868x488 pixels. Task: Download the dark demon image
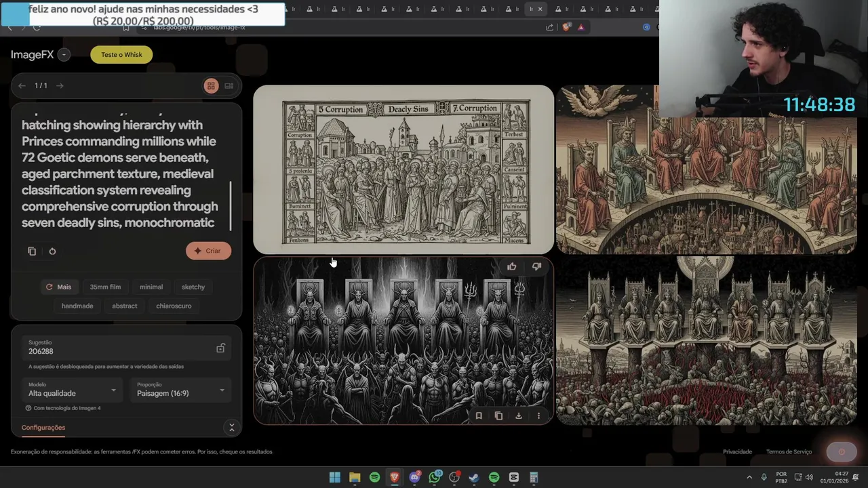coord(519,415)
